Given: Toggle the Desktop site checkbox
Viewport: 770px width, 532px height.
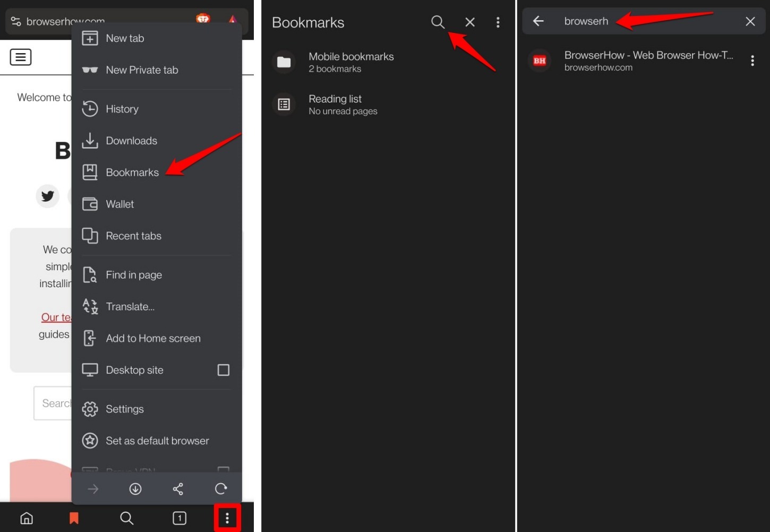Looking at the screenshot, I should 224,370.
